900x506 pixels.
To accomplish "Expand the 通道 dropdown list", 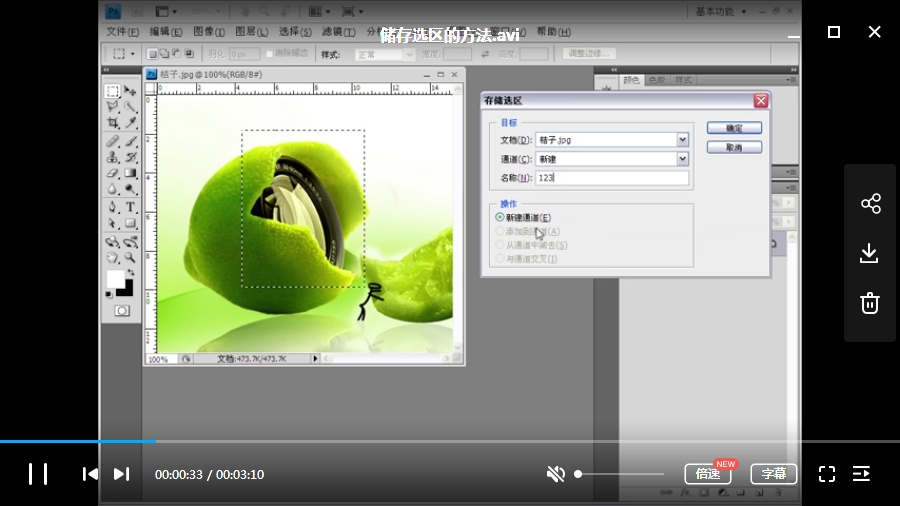I will pos(682,159).
